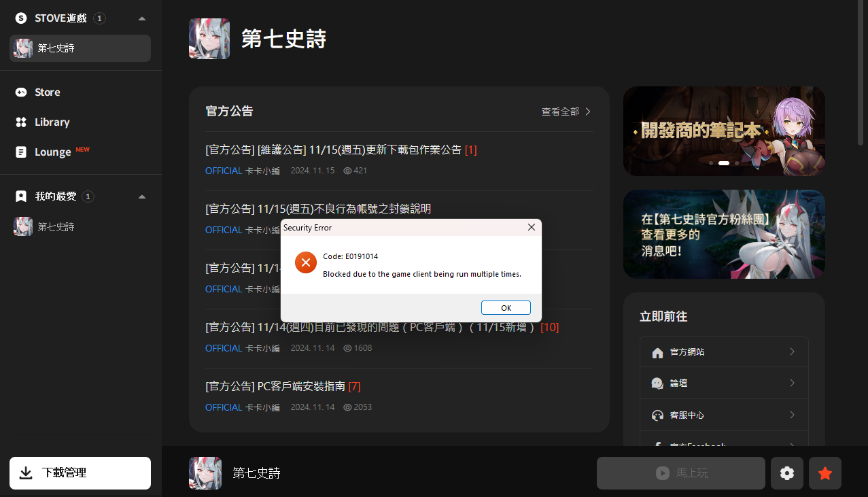Image resolution: width=868 pixels, height=497 pixels.
Task: Click the 2053 view count on 安裝指南 row
Action: pos(358,407)
